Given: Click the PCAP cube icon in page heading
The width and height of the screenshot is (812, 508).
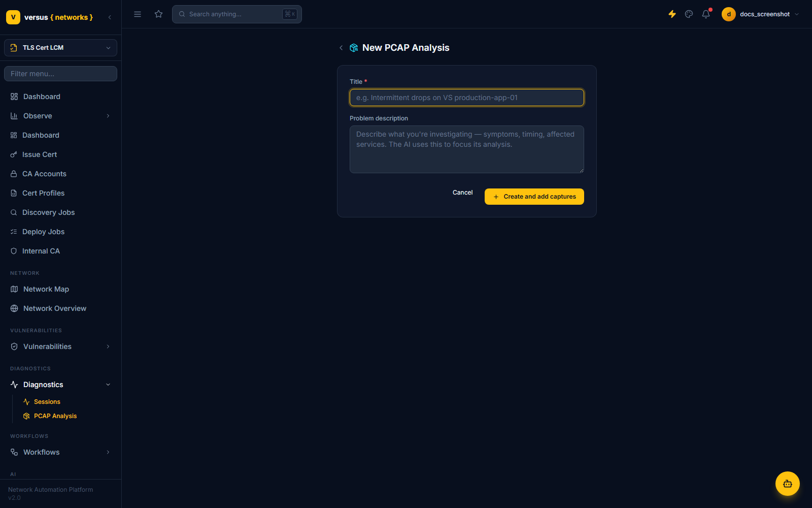Looking at the screenshot, I should [354, 48].
